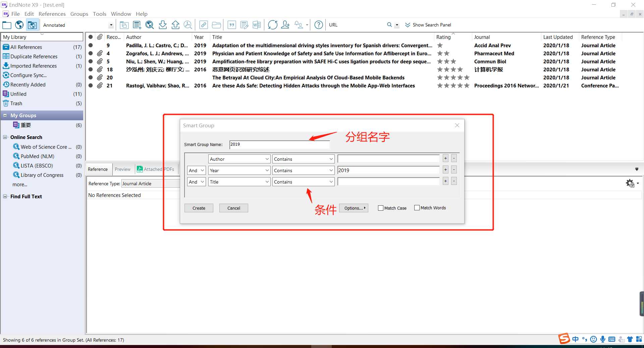Select All References in the library list

coord(42,47)
